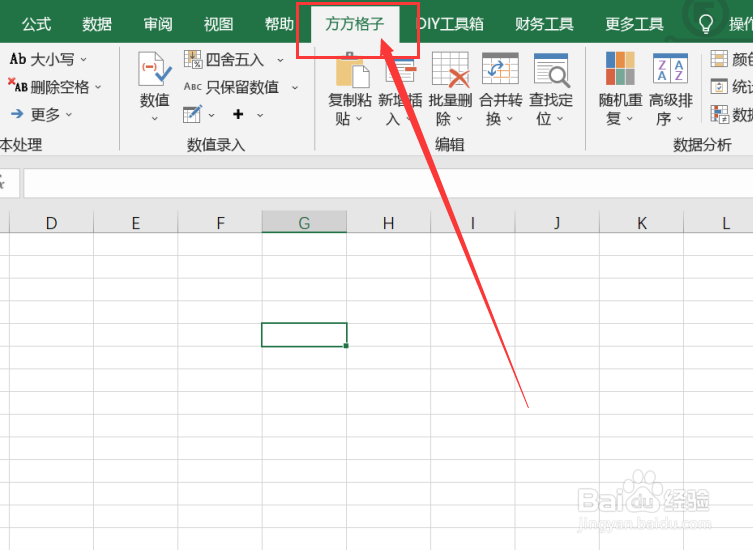Expand the 大小写 dropdown arrow
This screenshot has width=753, height=550.
point(84,60)
